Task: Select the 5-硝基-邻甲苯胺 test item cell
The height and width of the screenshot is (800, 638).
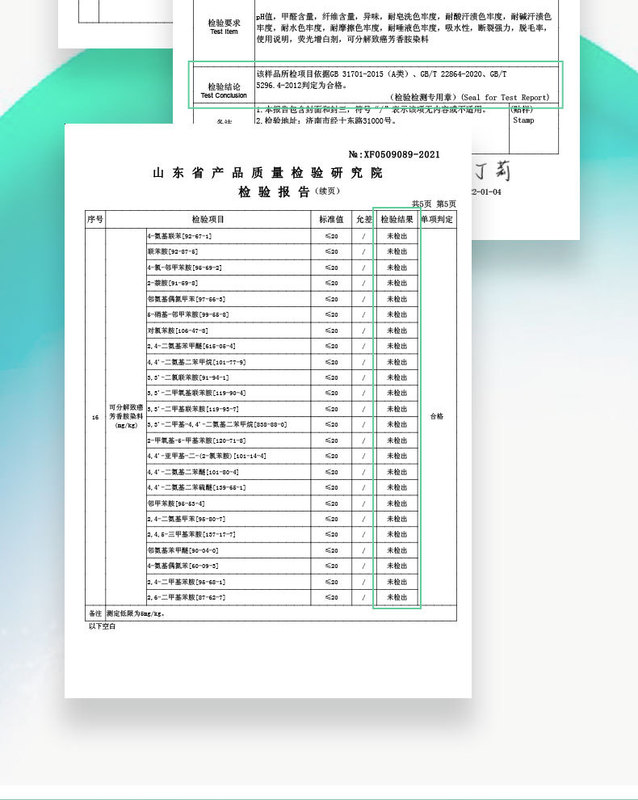Action: click(x=228, y=315)
